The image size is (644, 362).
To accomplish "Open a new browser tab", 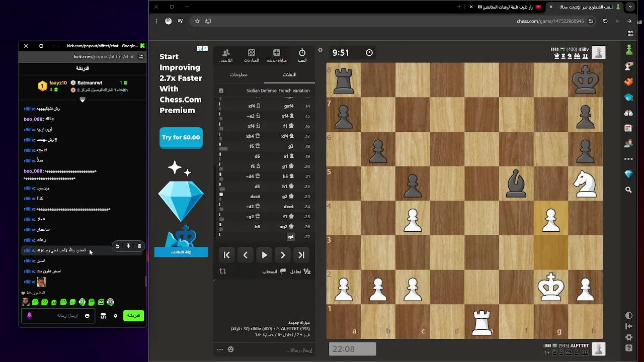I will [459, 7].
